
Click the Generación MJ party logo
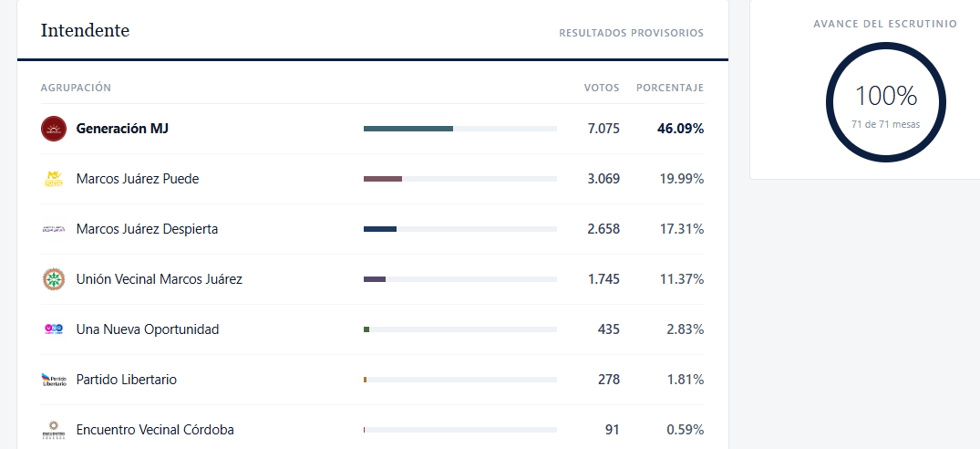pos(54,129)
